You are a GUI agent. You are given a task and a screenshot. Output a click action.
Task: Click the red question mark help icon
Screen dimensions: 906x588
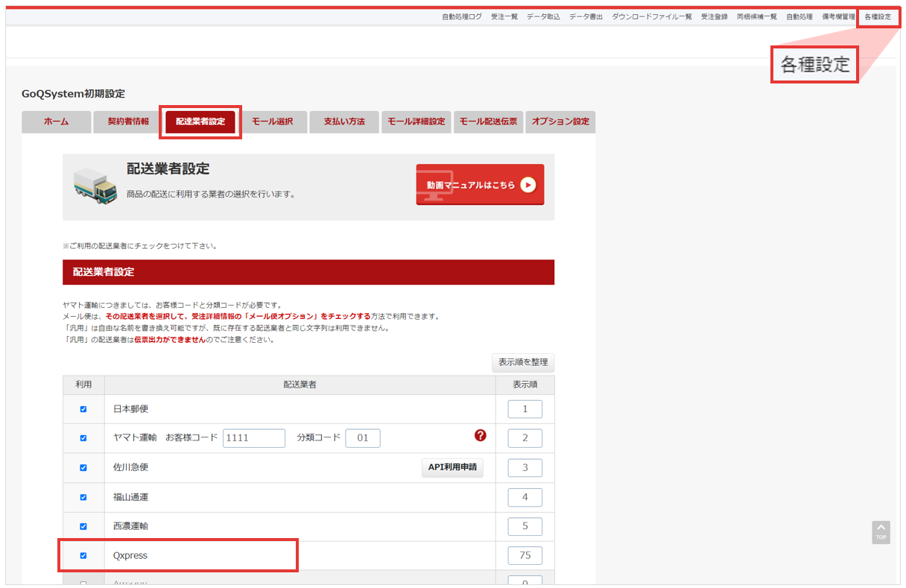click(x=480, y=436)
